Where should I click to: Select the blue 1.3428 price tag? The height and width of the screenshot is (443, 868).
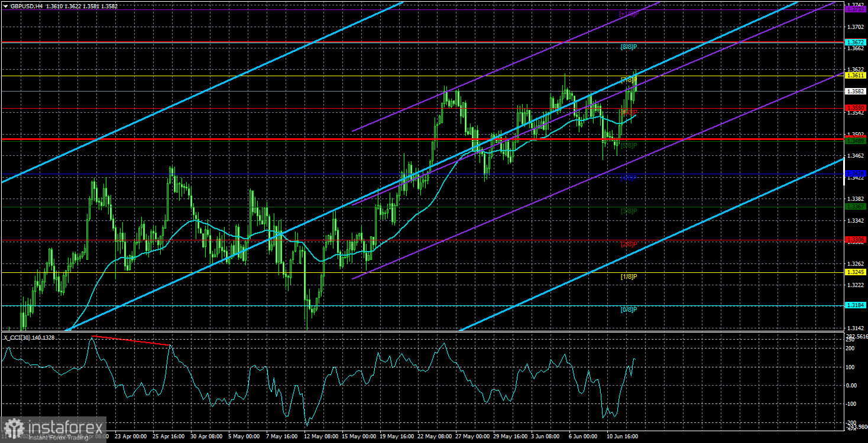click(x=856, y=174)
